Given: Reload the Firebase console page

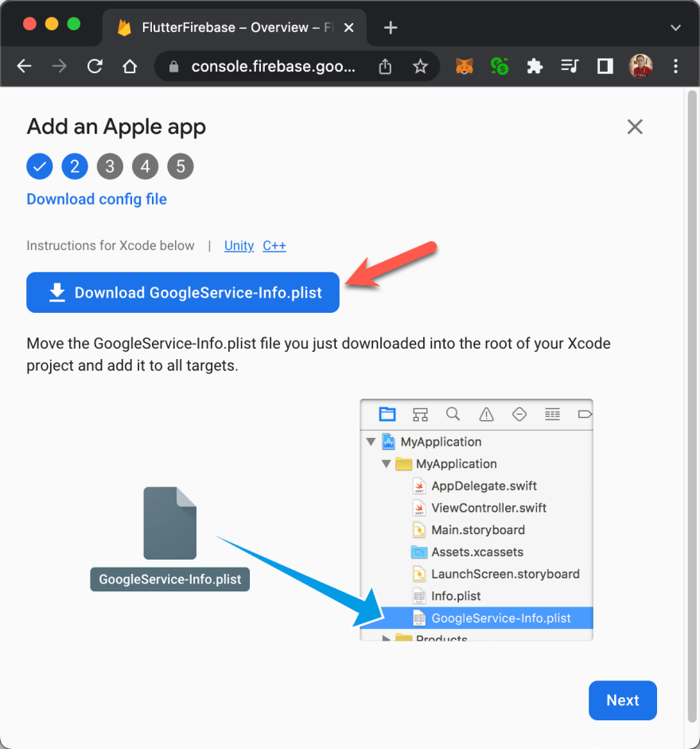Looking at the screenshot, I should pyautogui.click(x=95, y=66).
